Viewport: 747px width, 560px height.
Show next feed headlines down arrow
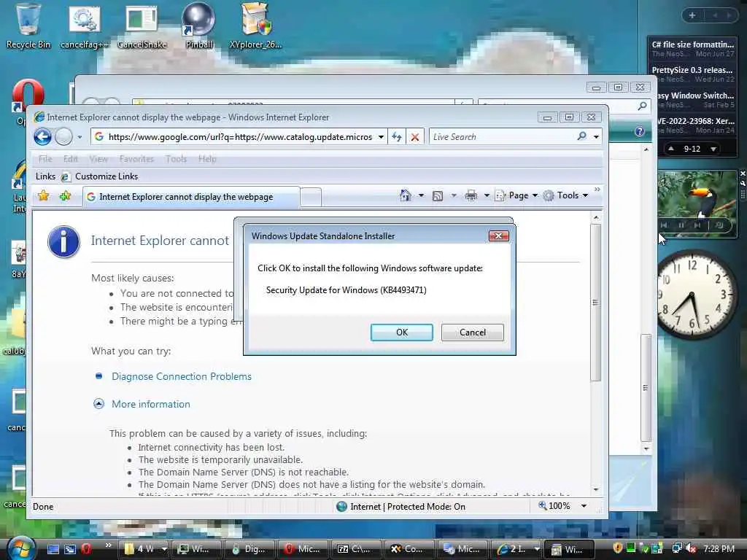[713, 149]
